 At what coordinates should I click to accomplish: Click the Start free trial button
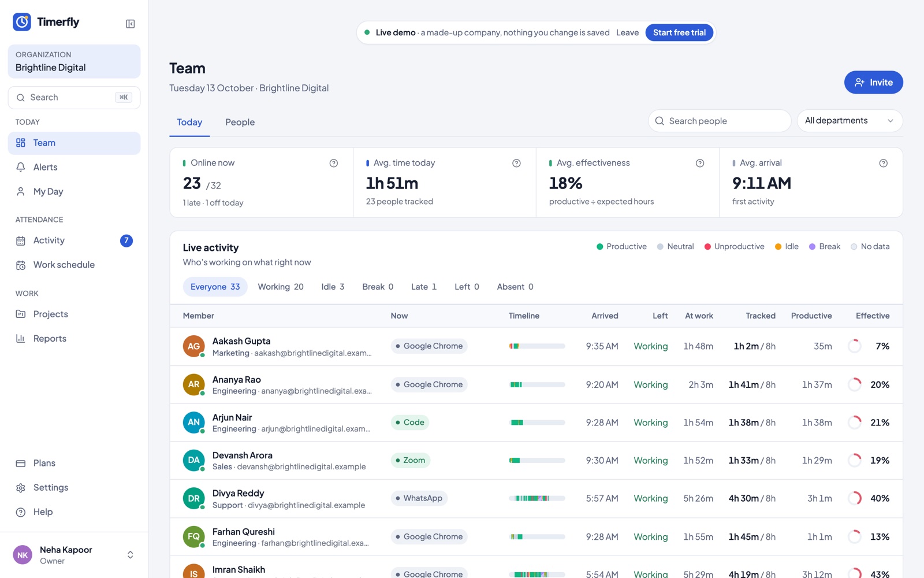pyautogui.click(x=679, y=32)
